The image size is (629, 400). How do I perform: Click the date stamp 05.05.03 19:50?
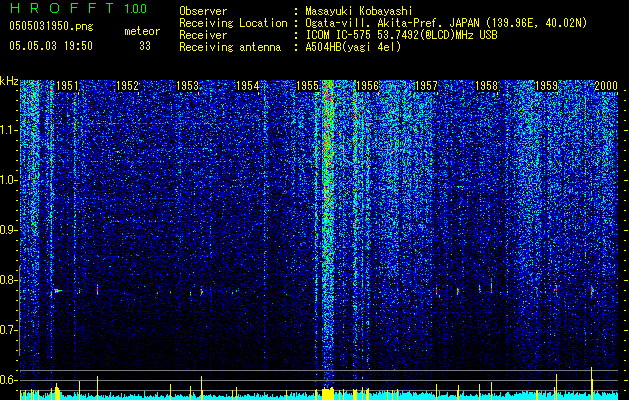[51, 46]
